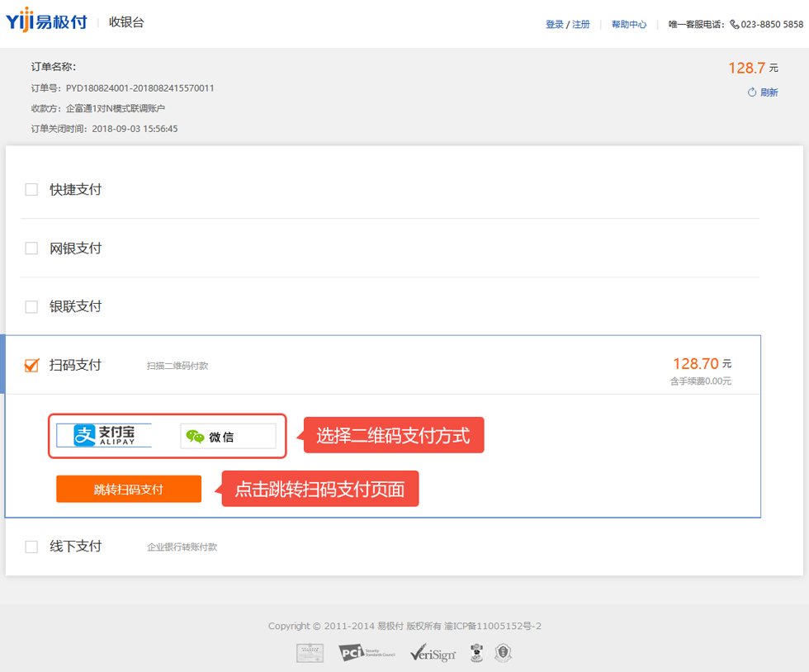Click the 企业银行转账付款 description text
Image resolution: width=809 pixels, height=672 pixels.
(x=182, y=547)
